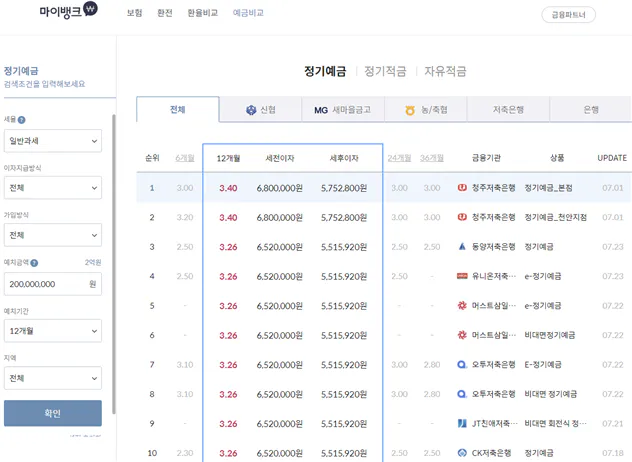Click the 세후이자 column header
The height and width of the screenshot is (462, 632).
pos(344,158)
